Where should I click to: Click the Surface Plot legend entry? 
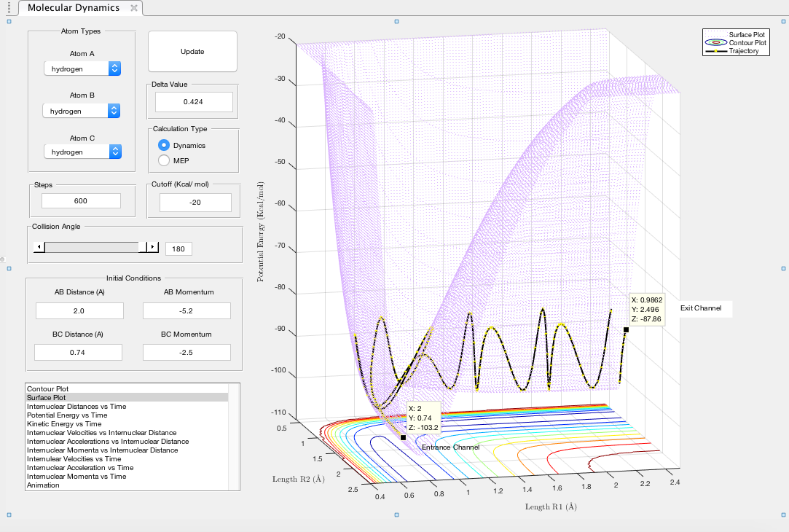(x=747, y=35)
